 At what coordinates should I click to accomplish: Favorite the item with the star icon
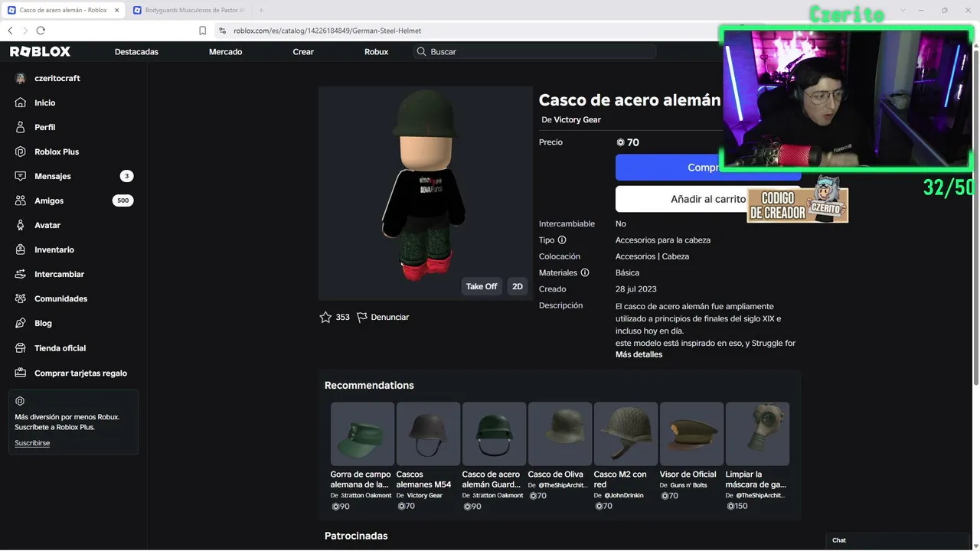pos(325,317)
